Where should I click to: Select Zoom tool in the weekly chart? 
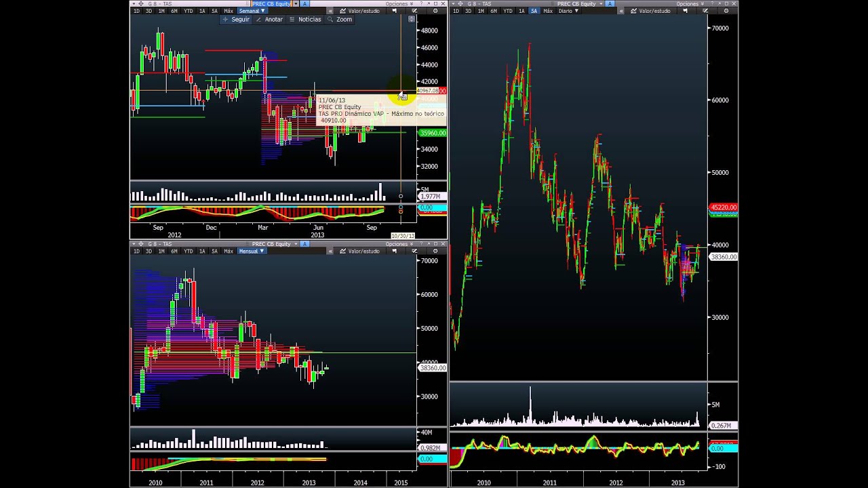340,19
